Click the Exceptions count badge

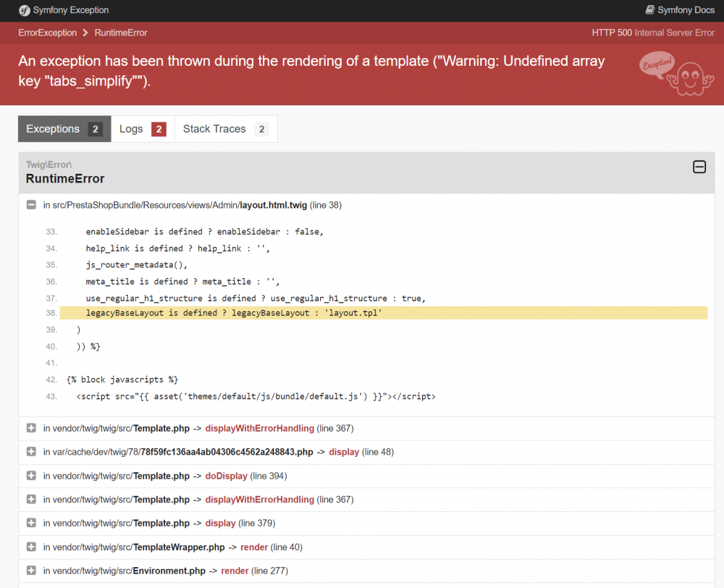tap(95, 130)
